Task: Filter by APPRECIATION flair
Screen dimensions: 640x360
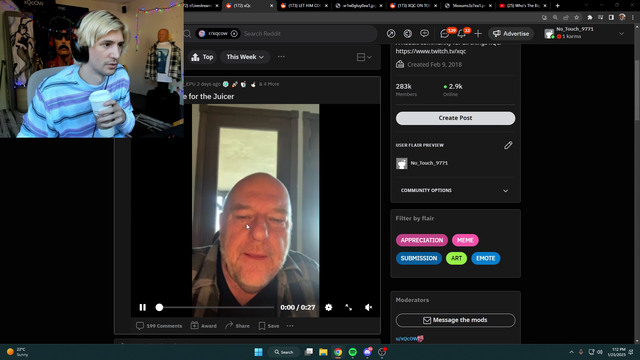Action: click(422, 240)
